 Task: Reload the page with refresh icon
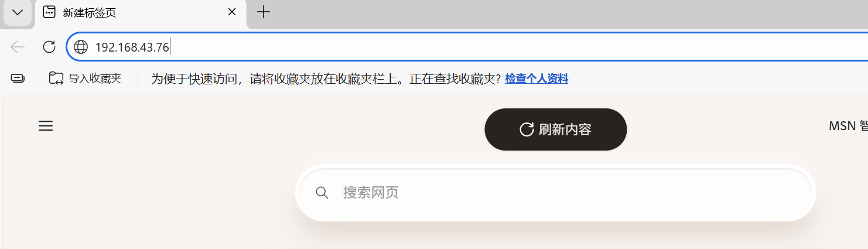[x=49, y=47]
